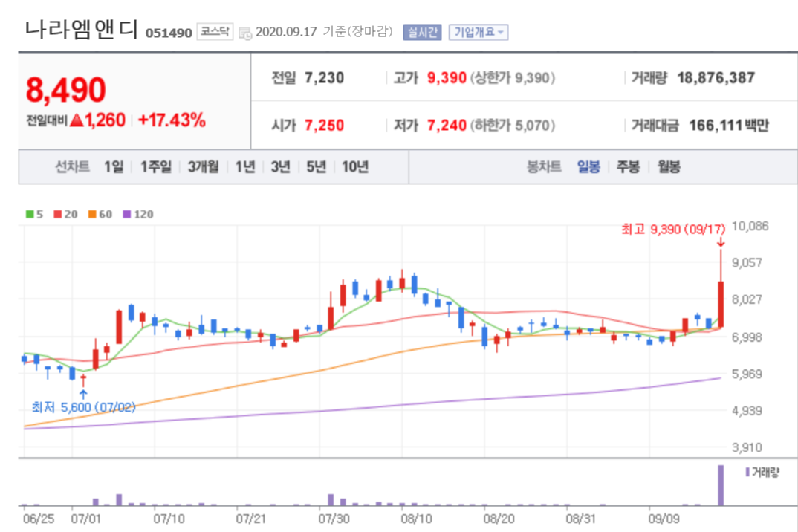This screenshot has width=798, height=532.
Task: Click the green 5-day average legend swatch
Action: (x=30, y=214)
